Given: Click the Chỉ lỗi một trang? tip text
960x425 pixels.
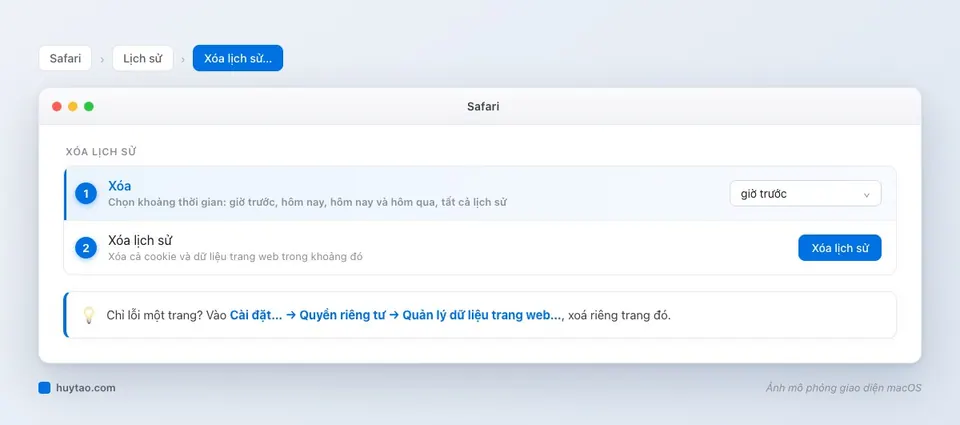Looking at the screenshot, I should click(x=155, y=315).
